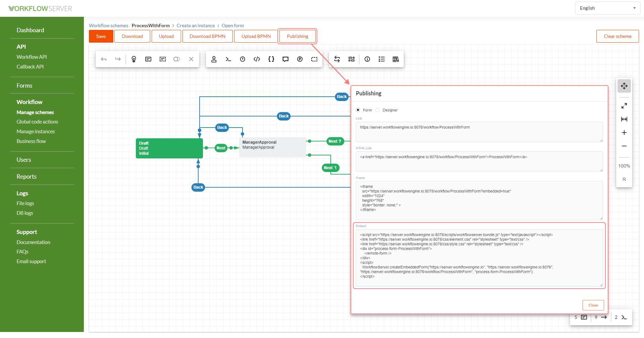Open Forms in the sidebar
This screenshot has height=338, width=644.
tap(24, 86)
